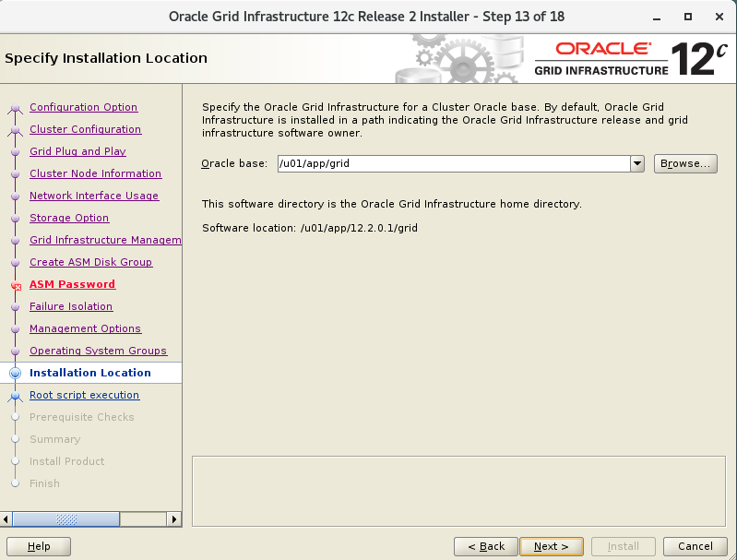This screenshot has height=560, width=737.
Task: Click the step marker icon beside Cluster Configuration
Action: [15, 130]
